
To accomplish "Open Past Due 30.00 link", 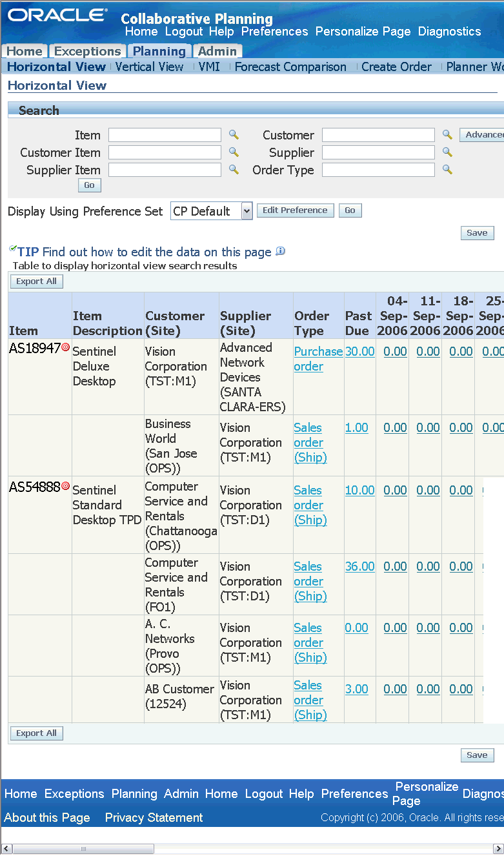I will (x=359, y=351).
